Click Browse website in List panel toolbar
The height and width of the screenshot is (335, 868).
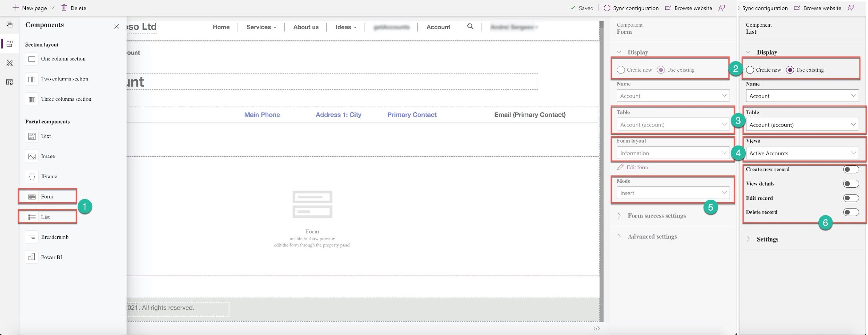click(817, 8)
